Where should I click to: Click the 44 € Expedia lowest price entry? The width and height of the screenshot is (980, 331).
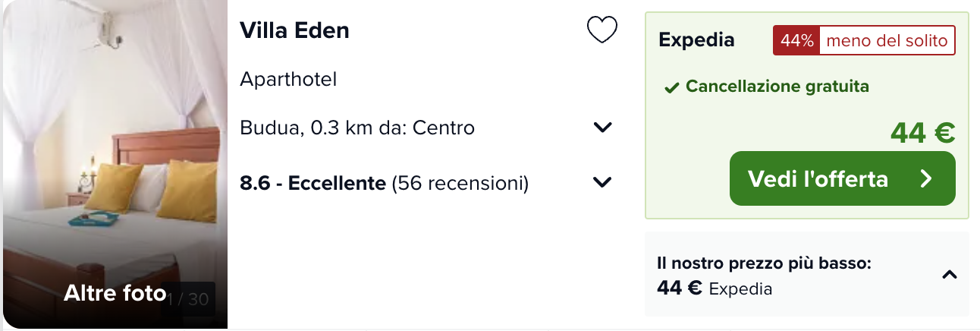coord(715,288)
